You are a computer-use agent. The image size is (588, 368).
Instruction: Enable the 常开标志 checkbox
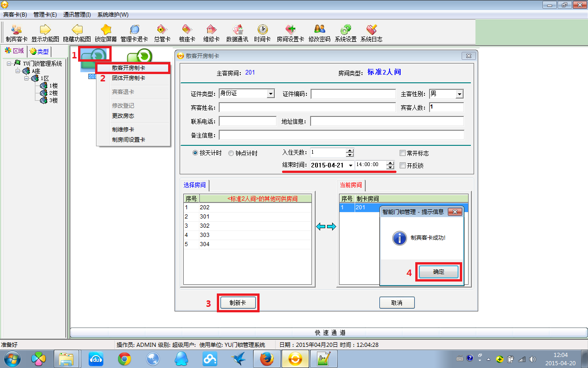point(403,153)
